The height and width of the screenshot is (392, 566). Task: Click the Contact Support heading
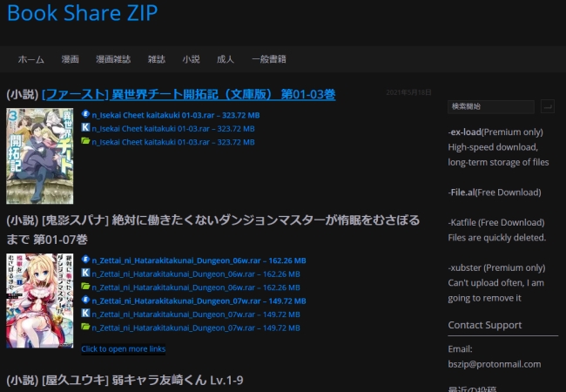tap(485, 325)
